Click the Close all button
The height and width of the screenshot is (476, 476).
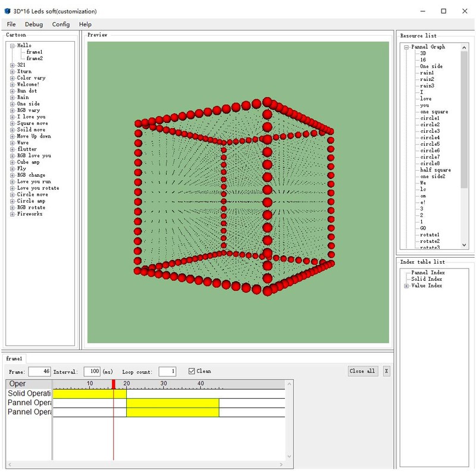(x=362, y=370)
